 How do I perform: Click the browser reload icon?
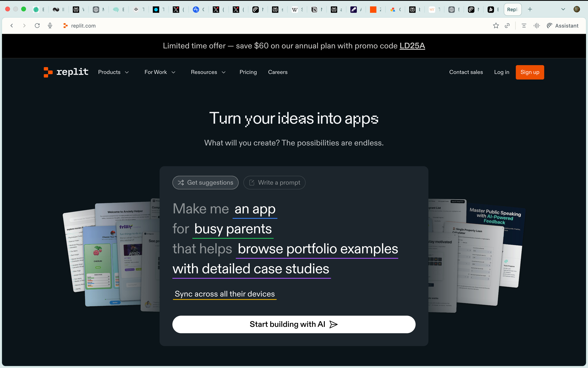tap(37, 26)
